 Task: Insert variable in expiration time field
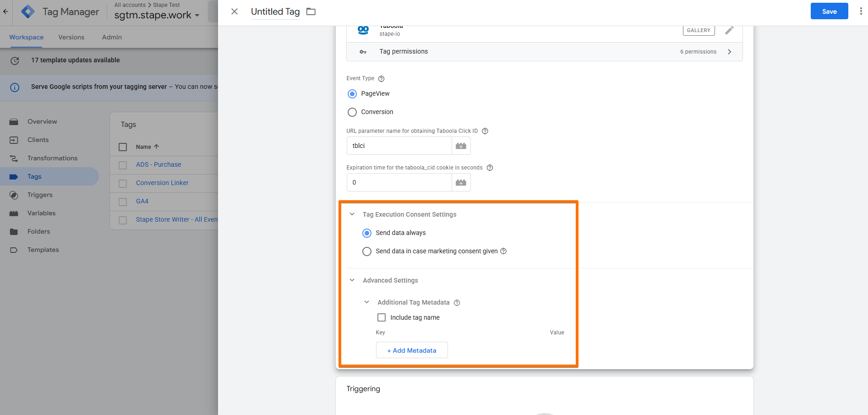click(461, 182)
